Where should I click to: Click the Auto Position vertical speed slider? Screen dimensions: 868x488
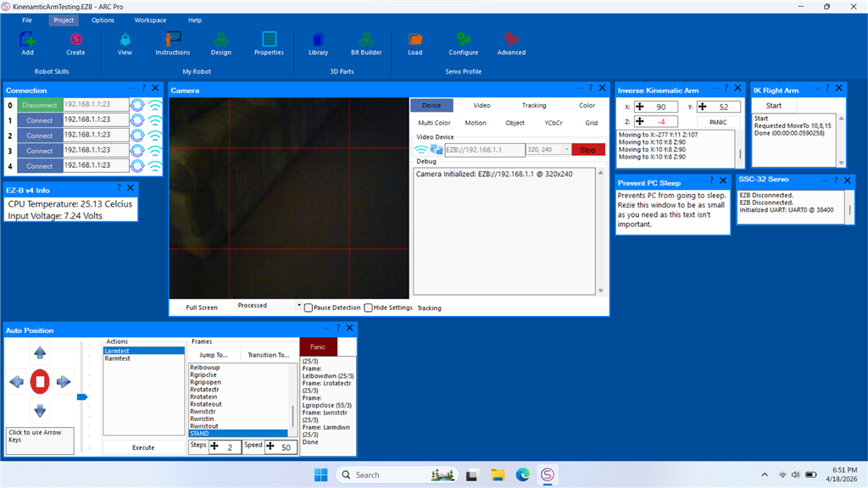click(x=82, y=396)
